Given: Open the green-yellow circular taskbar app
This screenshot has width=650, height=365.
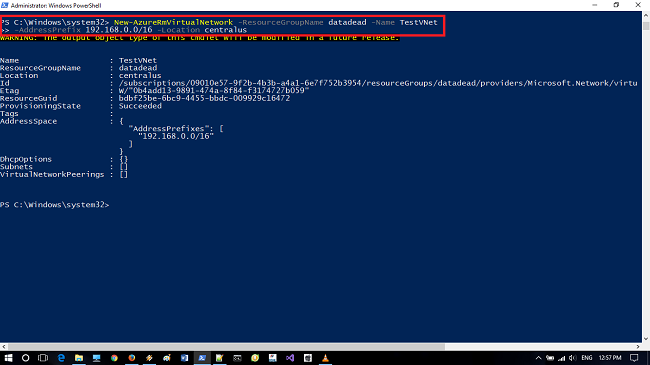Looking at the screenshot, I should (255, 358).
